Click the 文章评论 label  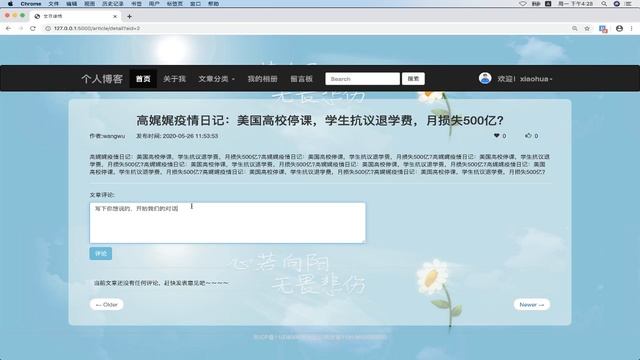[x=102, y=195]
